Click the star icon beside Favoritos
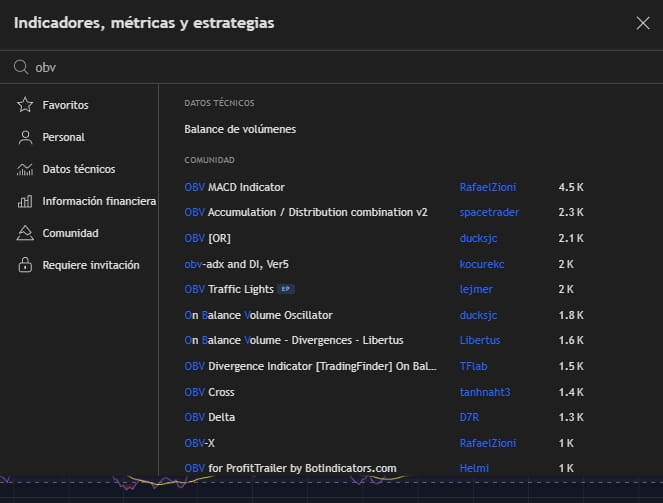Image resolution: width=663 pixels, height=503 pixels. [x=25, y=105]
